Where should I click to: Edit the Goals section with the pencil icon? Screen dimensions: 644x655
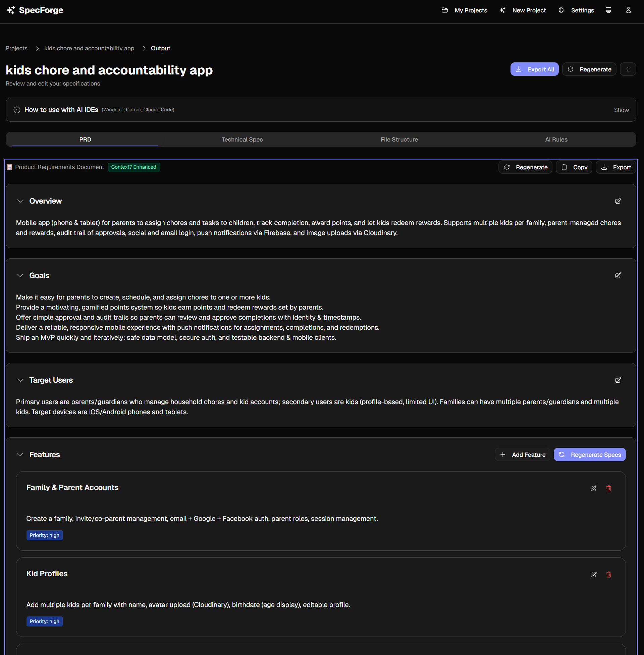coord(618,275)
